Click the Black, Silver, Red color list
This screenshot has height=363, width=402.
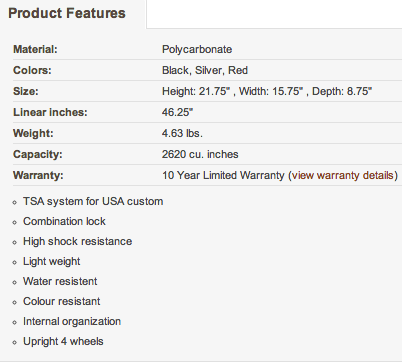pos(205,71)
